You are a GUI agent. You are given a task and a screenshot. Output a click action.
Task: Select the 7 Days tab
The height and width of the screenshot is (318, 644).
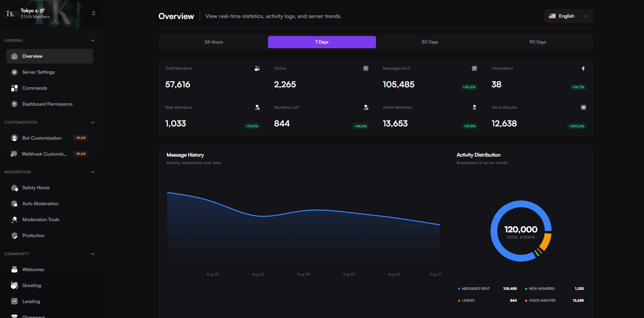point(322,42)
